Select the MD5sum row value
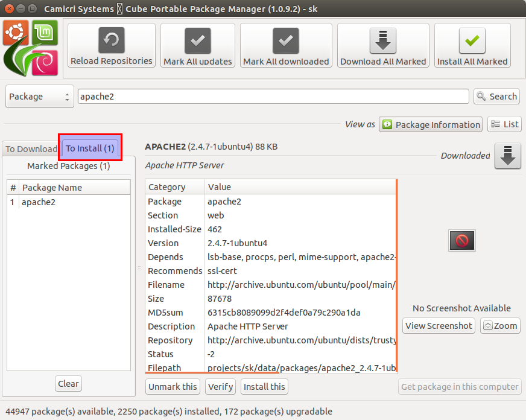 tap(271, 313)
